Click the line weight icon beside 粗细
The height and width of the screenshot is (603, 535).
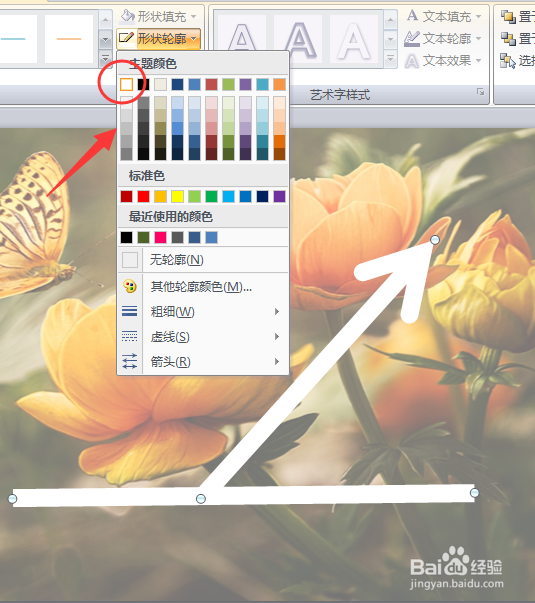130,311
